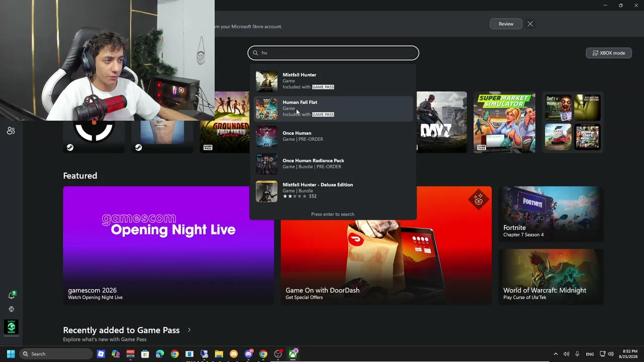Image resolution: width=644 pixels, height=362 pixels.
Task: Click the Steam icon on crosshair game tile
Action: 70,147
